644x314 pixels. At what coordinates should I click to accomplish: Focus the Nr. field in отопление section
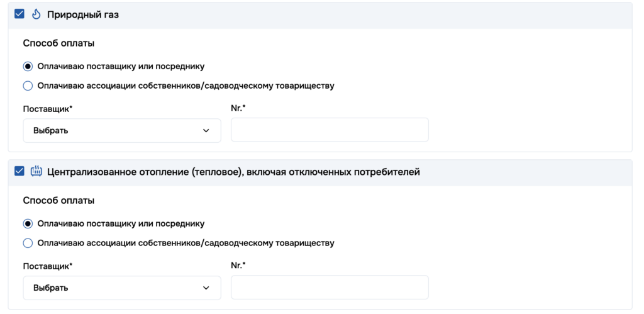pos(330,287)
